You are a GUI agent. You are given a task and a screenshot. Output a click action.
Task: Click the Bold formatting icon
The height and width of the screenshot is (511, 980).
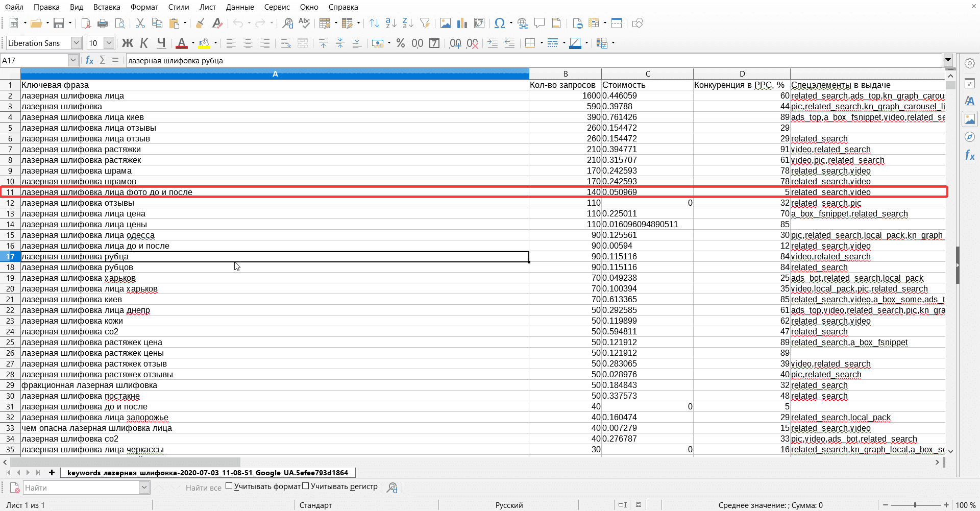pyautogui.click(x=127, y=43)
